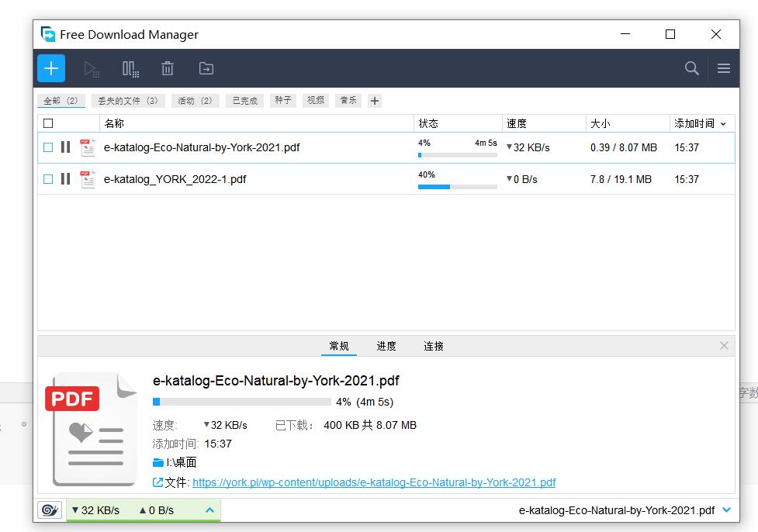Tick the checkbox for e-katalog_YORK_2022-1.pdf
Viewport: 758px width, 532px height.
48,179
